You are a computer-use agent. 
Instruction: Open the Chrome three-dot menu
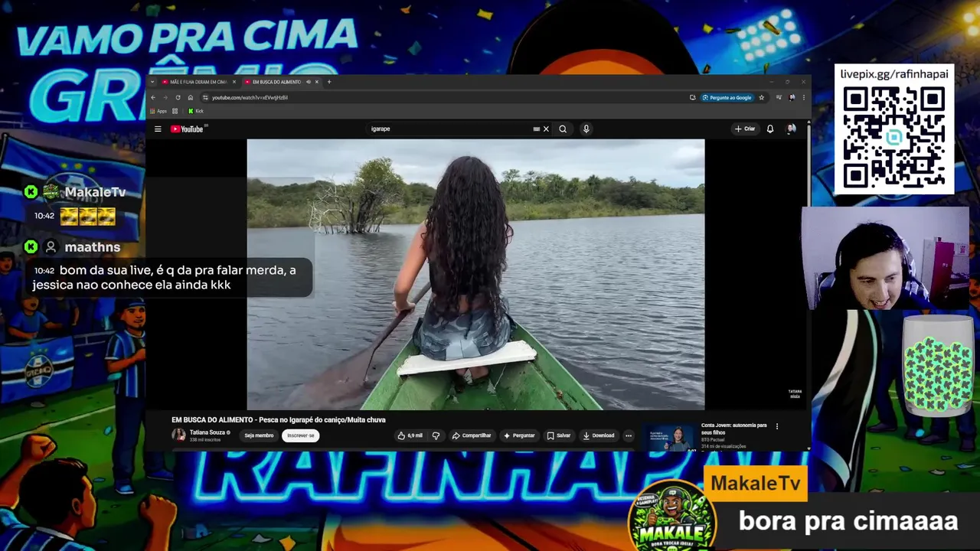coord(803,97)
